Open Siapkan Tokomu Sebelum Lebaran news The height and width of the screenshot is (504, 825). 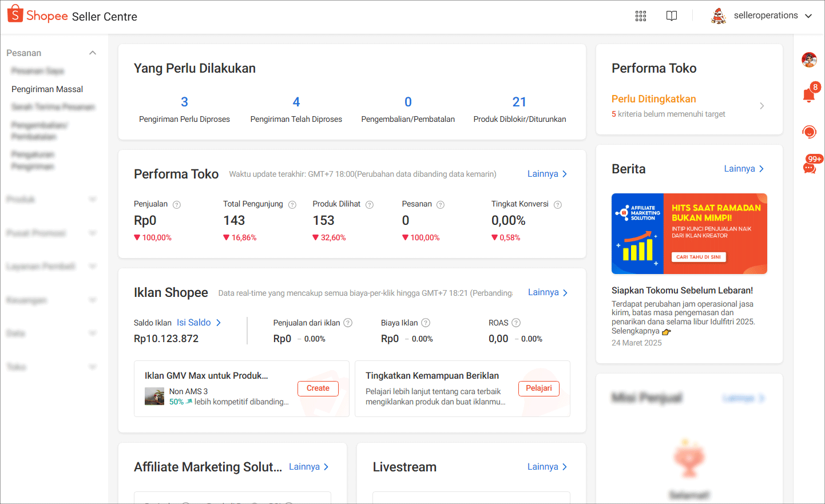click(x=682, y=290)
